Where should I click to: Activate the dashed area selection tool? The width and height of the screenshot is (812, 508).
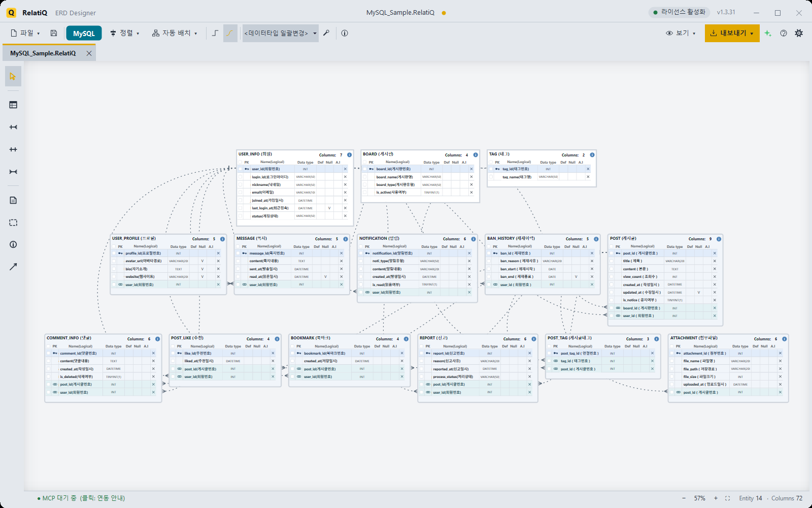(x=13, y=223)
